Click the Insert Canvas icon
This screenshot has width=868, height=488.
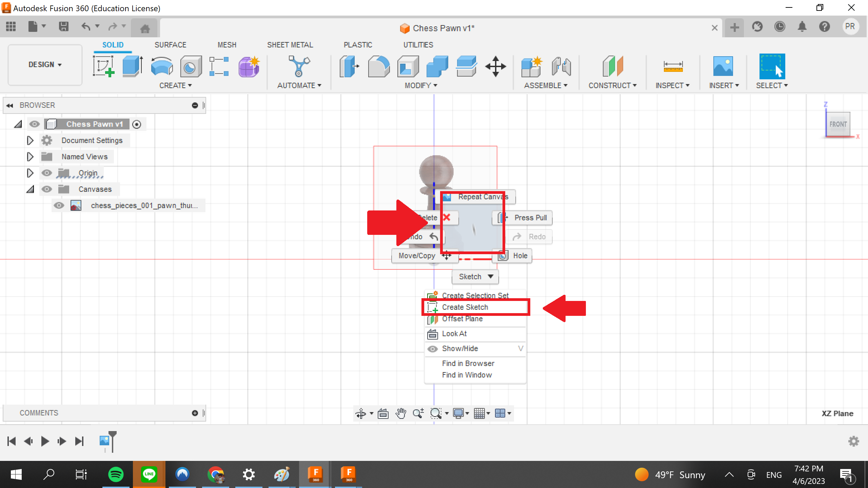[x=724, y=66]
